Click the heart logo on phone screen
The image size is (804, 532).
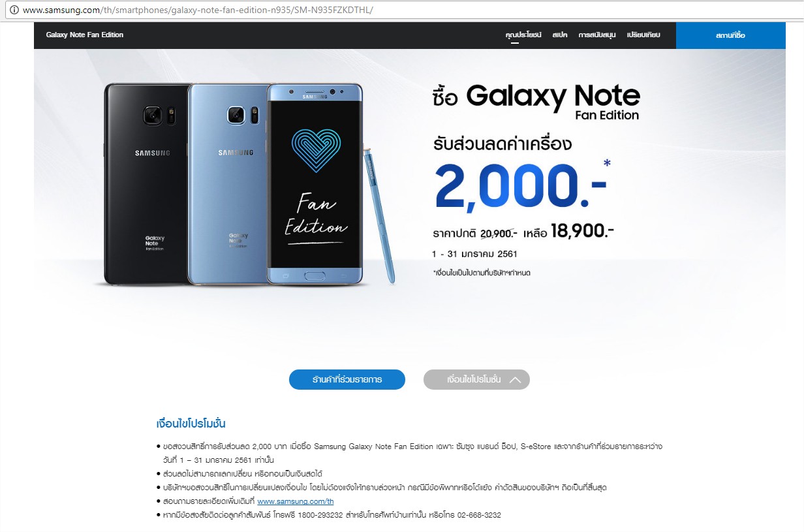tap(316, 150)
